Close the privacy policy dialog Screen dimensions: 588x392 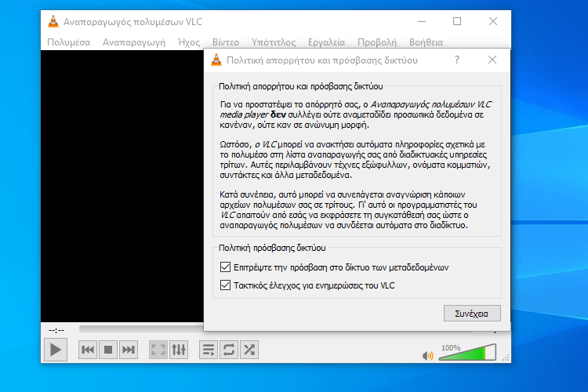(492, 60)
